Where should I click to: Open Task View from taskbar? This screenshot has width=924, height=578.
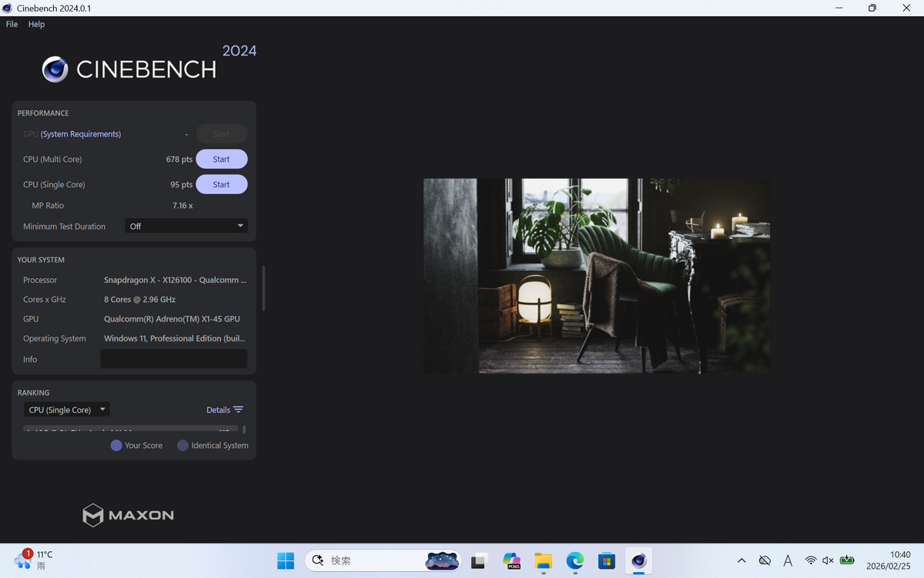pyautogui.click(x=480, y=561)
